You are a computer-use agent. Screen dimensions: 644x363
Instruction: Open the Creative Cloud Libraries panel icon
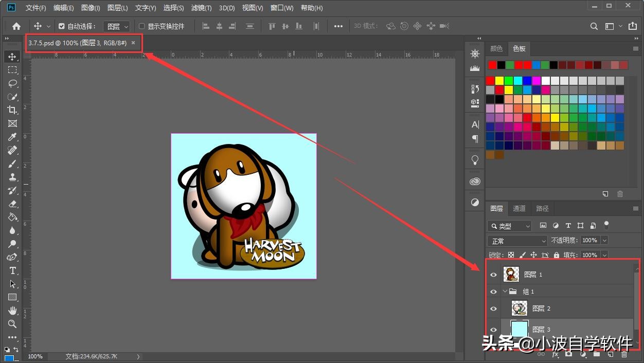(475, 181)
